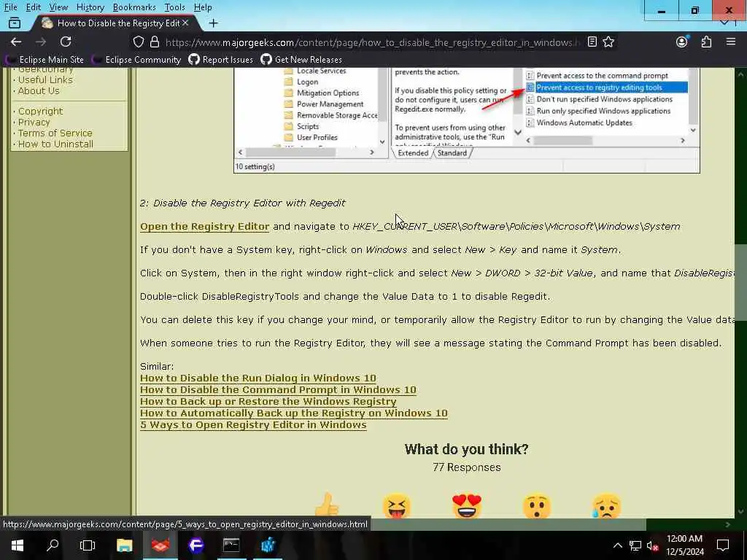
Task: React with the laughing tongue-out emoji
Action: click(396, 506)
